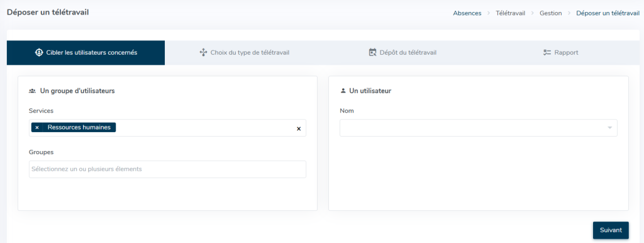Click the Groupes field label
Image resolution: width=644 pixels, height=243 pixels.
click(x=41, y=152)
